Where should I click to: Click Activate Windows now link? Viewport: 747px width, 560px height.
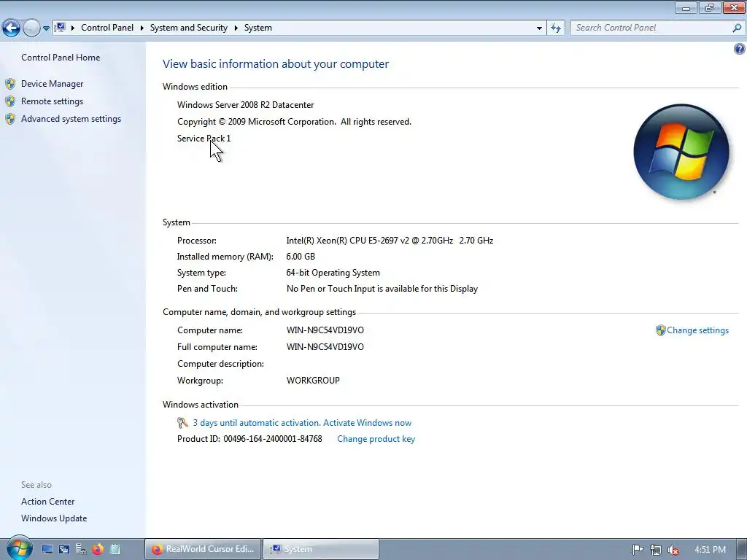367,423
